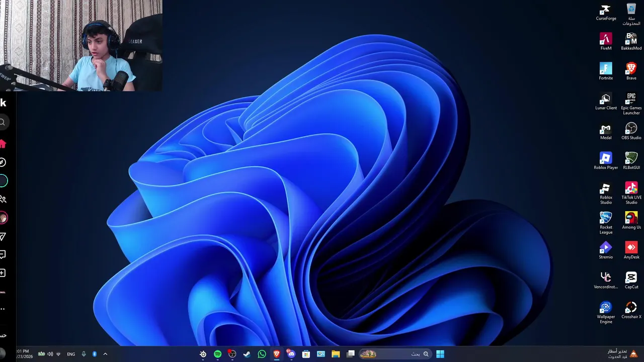Image resolution: width=644 pixels, height=362 pixels.
Task: Launch OBS Studio from the desktop
Action: click(x=631, y=131)
